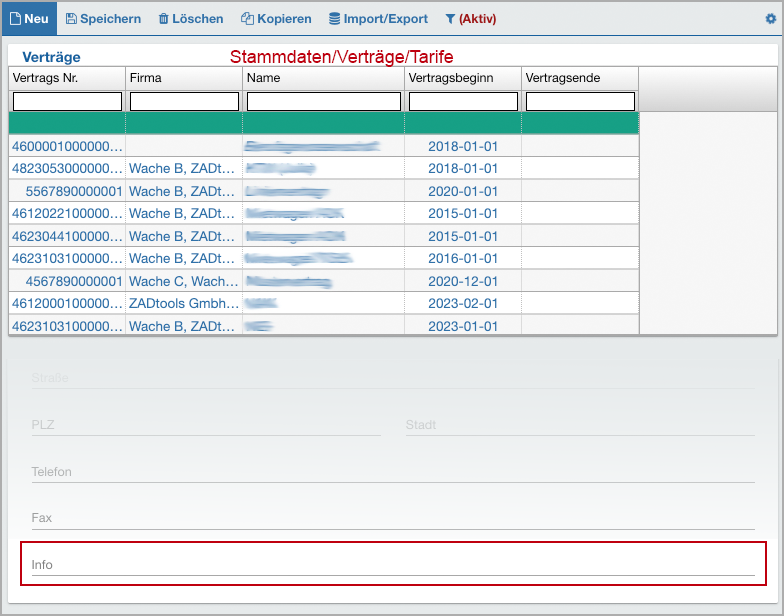Select the ZADtools GmbH company row

pyautogui.click(x=184, y=303)
